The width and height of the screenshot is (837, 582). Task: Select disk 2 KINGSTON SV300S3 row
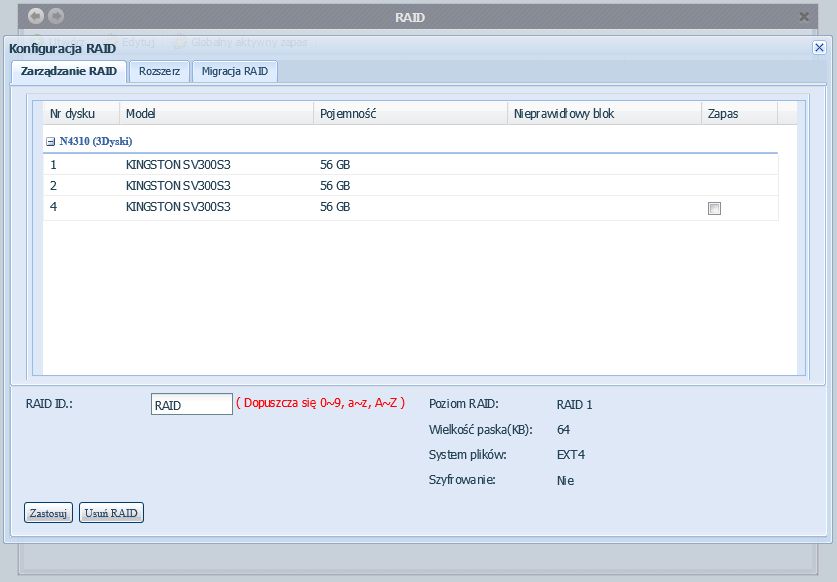click(410, 185)
